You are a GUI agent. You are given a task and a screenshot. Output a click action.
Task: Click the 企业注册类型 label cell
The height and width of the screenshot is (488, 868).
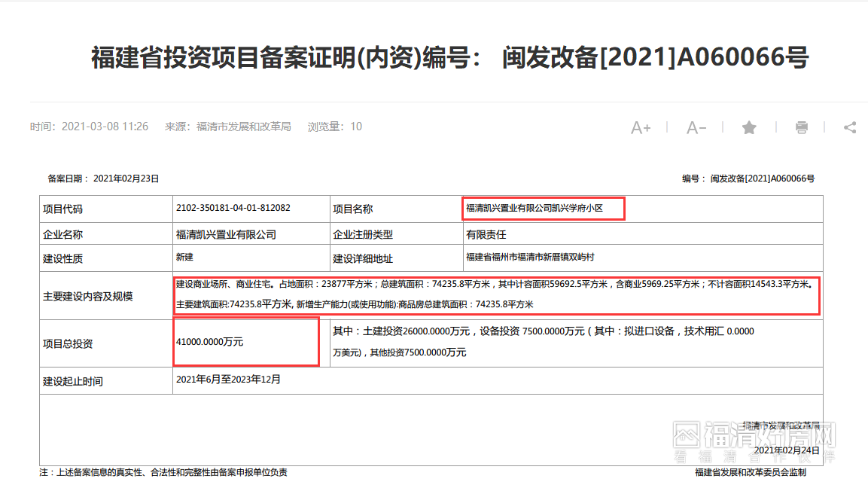point(396,234)
